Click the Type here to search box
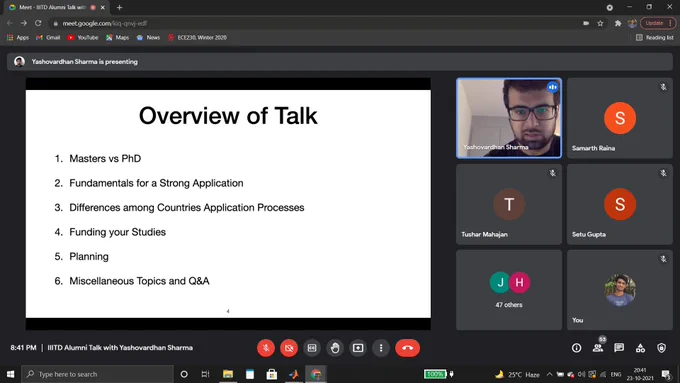This screenshot has height=383, width=680. click(x=98, y=374)
